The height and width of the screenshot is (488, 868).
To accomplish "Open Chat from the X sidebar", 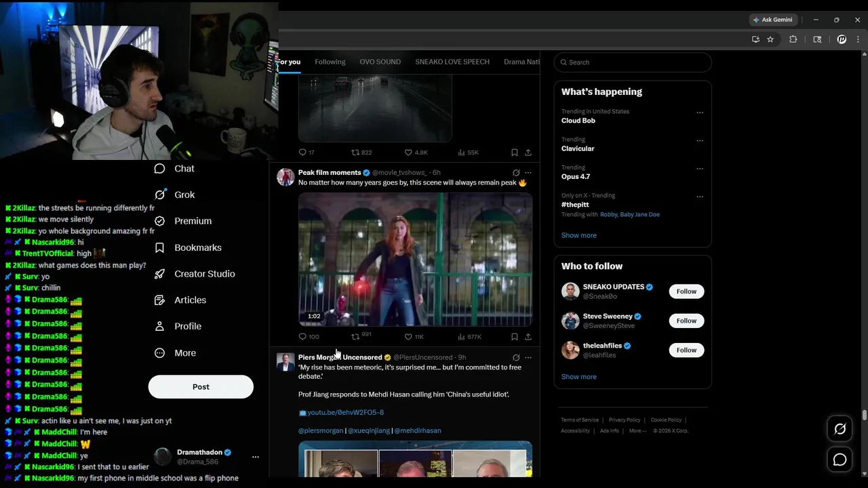I will [x=174, y=169].
